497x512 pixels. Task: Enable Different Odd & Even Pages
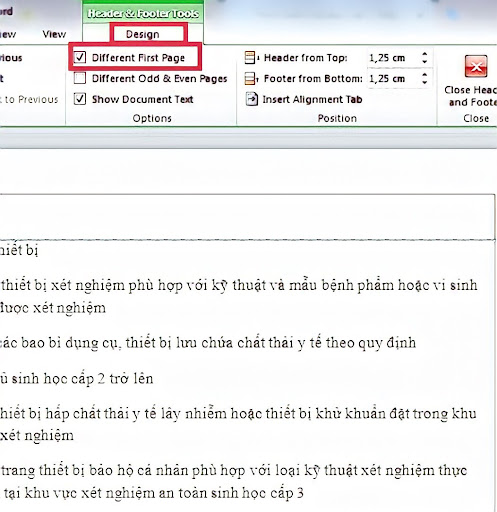[80, 78]
